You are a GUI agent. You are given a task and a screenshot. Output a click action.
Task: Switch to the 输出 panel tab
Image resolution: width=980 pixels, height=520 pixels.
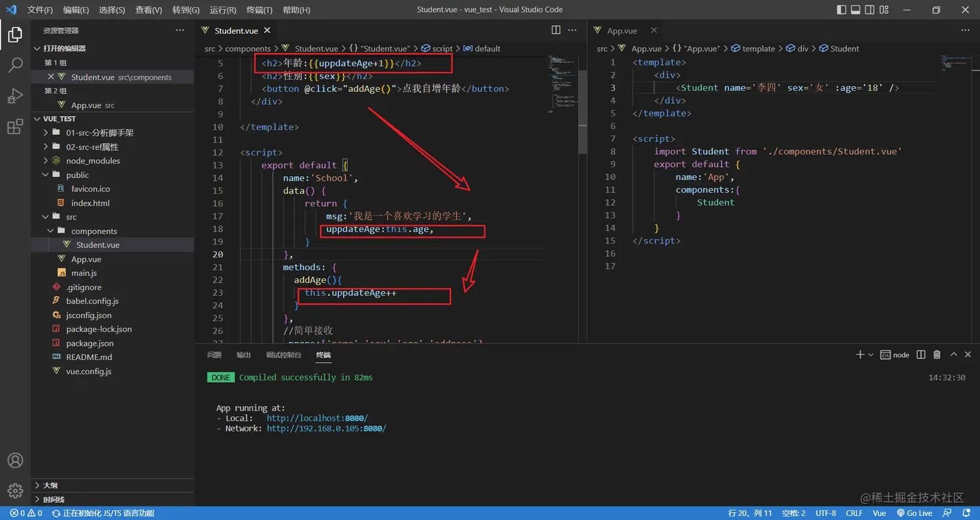(x=244, y=355)
